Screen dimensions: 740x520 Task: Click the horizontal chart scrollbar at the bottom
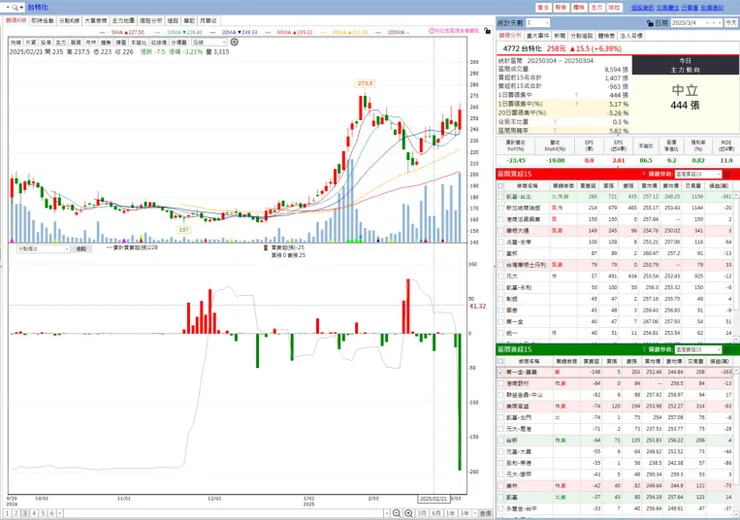pyautogui.click(x=222, y=513)
